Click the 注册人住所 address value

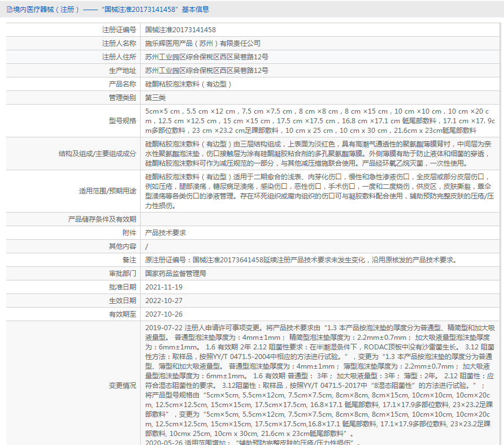coord(207,57)
